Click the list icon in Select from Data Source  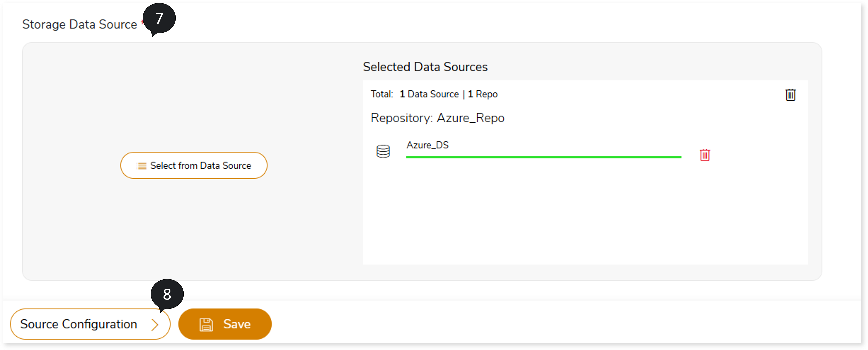(142, 166)
